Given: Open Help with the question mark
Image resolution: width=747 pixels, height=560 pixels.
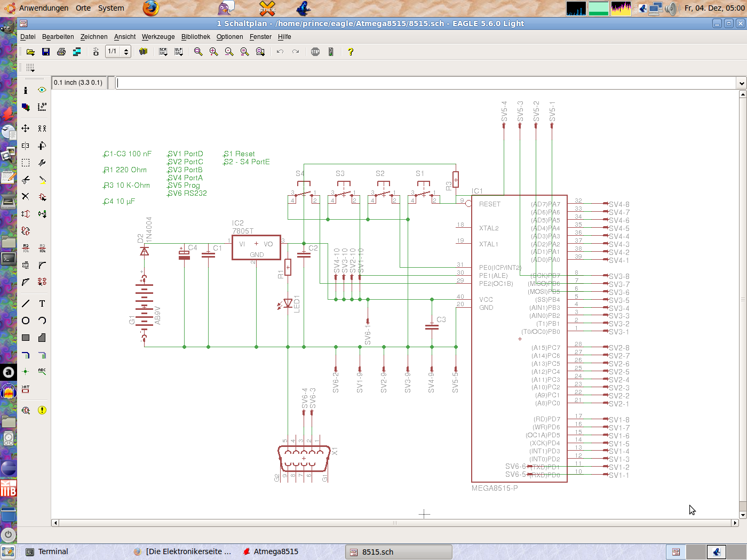Looking at the screenshot, I should (x=351, y=52).
